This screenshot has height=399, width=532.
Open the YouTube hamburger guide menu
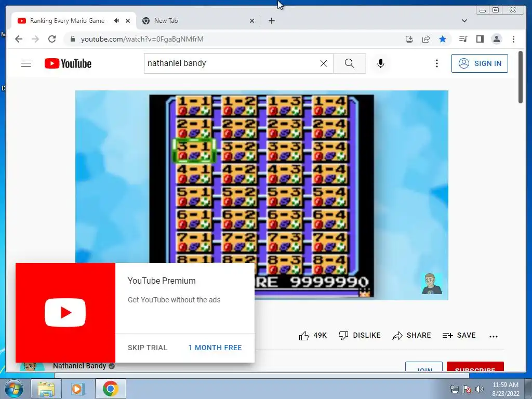(x=26, y=63)
